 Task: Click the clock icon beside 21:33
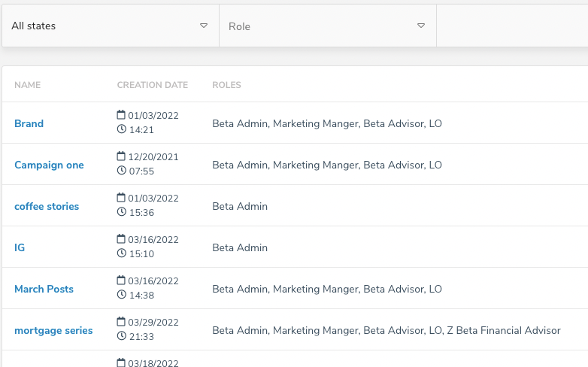pyautogui.click(x=122, y=335)
